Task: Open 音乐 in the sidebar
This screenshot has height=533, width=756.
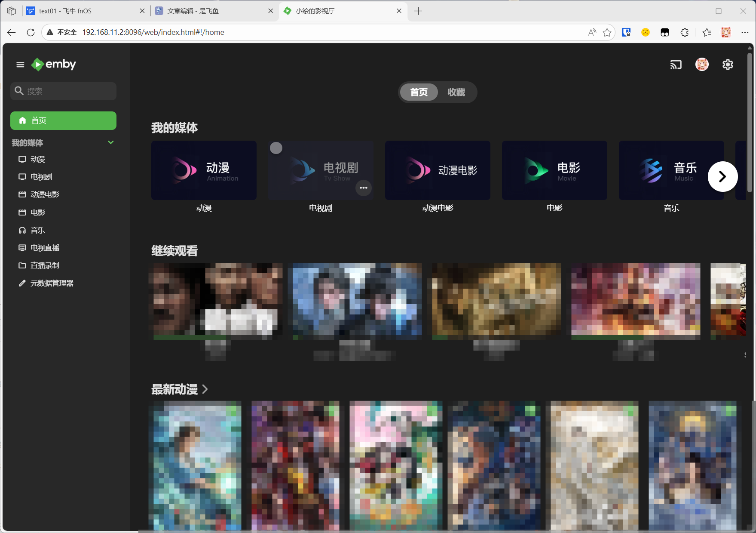Action: point(38,230)
